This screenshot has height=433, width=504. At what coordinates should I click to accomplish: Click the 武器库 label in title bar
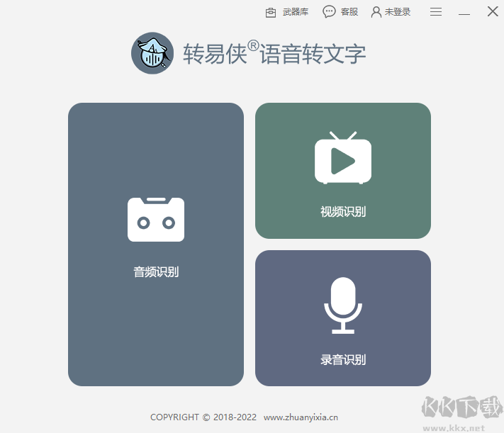(296, 12)
